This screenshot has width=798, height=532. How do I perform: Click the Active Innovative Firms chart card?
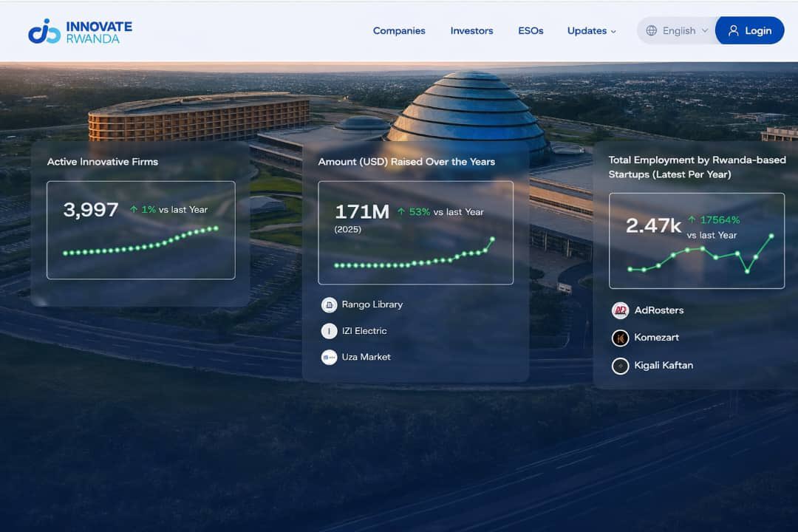click(x=140, y=230)
